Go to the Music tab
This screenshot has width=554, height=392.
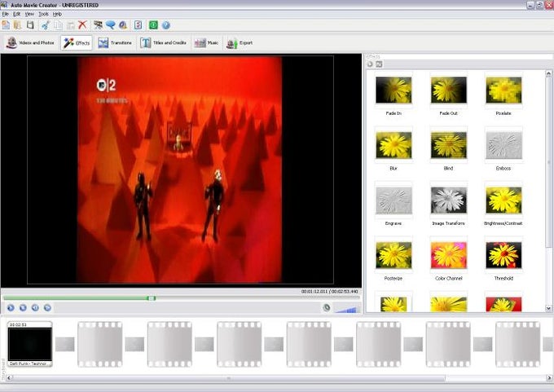point(206,42)
